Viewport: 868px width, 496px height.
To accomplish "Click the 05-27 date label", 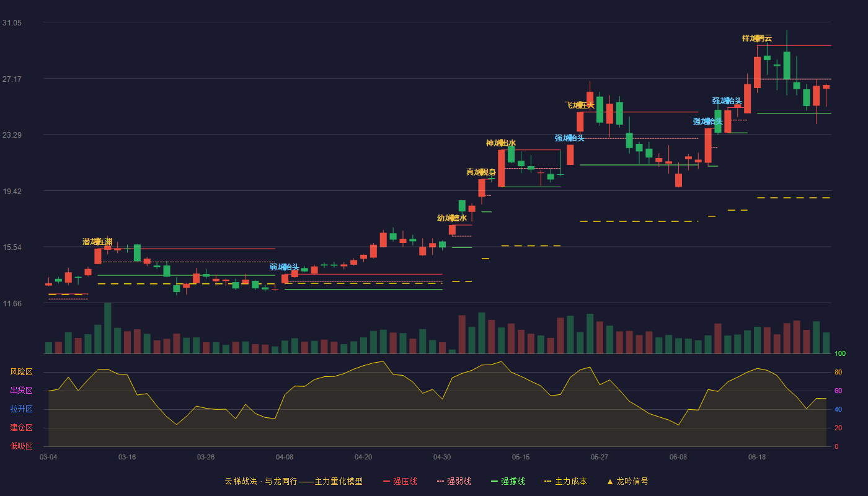I will pos(600,457).
